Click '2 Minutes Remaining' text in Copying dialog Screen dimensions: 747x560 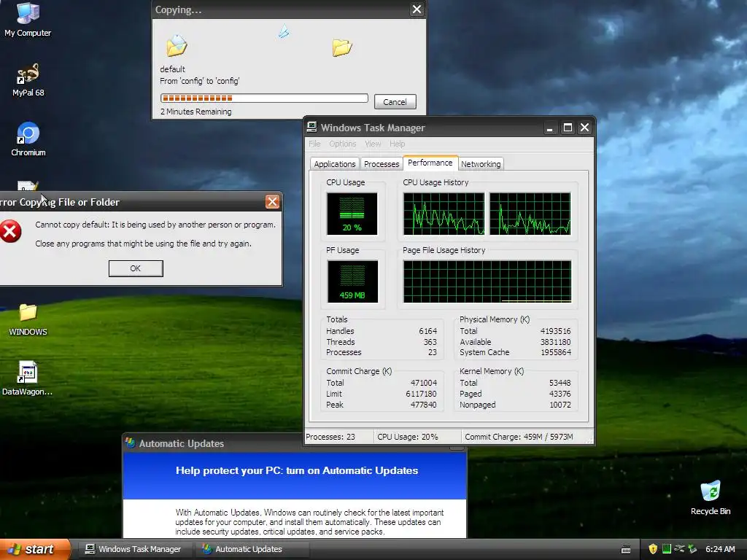(196, 112)
